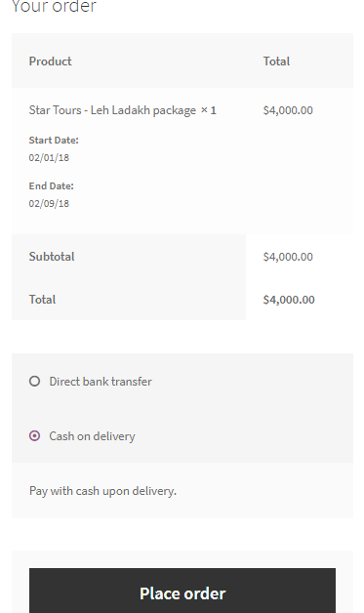Viewport: 364px width, 613px height.
Task: Click the bold Total row label
Action: pos(42,300)
